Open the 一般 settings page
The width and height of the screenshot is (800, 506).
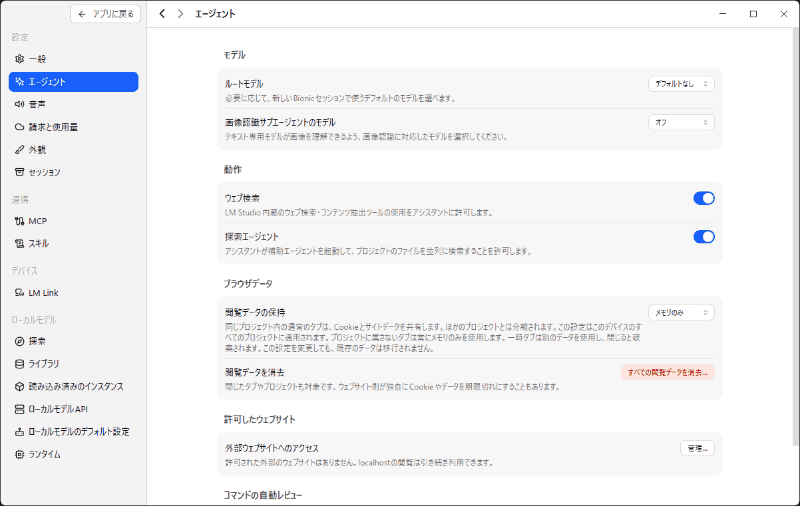[73, 59]
